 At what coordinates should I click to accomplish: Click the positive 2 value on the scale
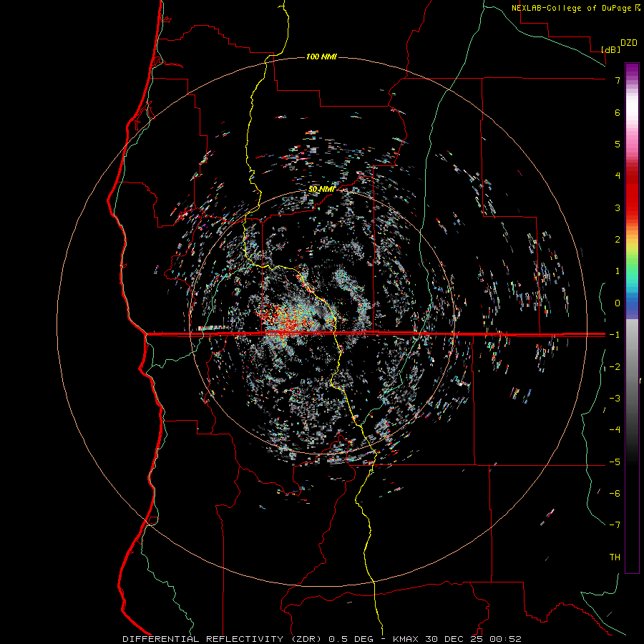tap(618, 240)
